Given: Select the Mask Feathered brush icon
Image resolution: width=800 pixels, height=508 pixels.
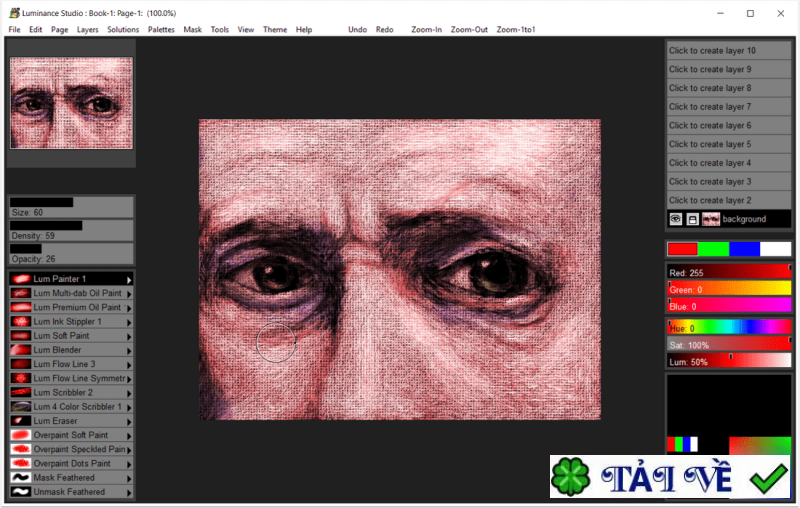Looking at the screenshot, I should click(x=21, y=478).
